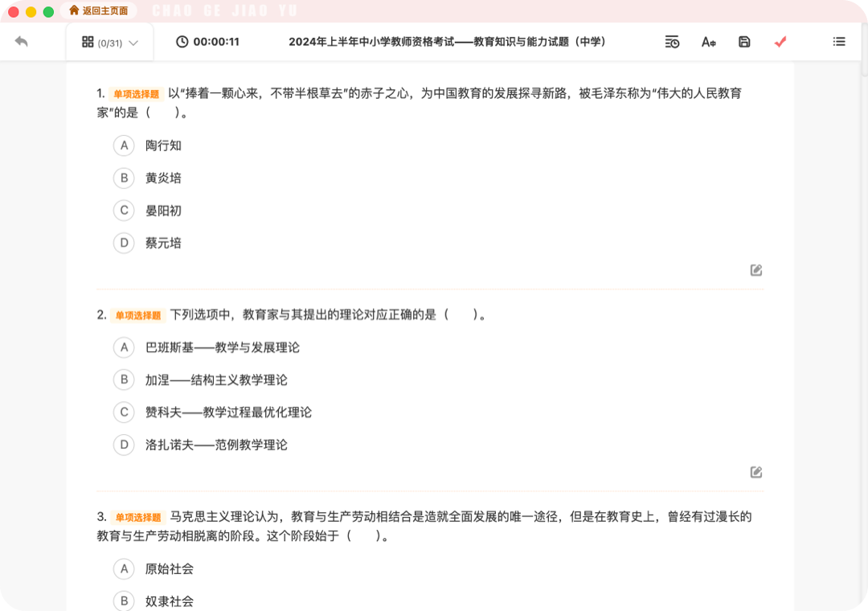Select option A 陶行知

click(124, 146)
